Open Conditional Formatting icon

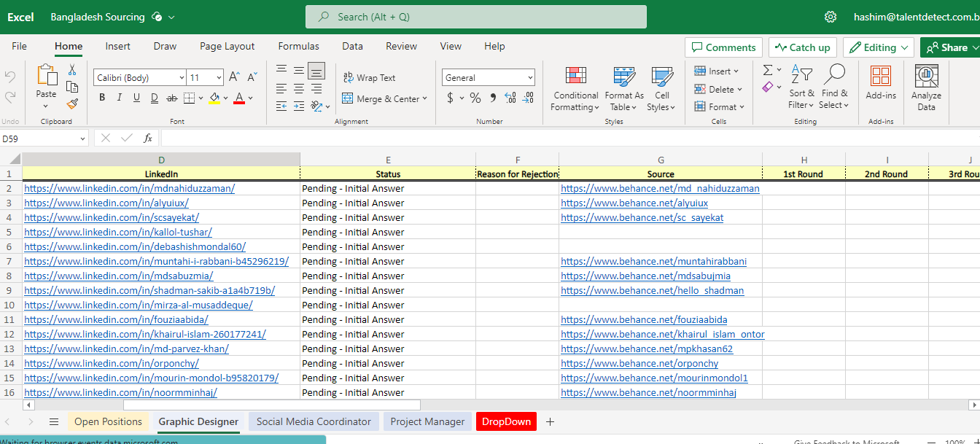pyautogui.click(x=575, y=77)
